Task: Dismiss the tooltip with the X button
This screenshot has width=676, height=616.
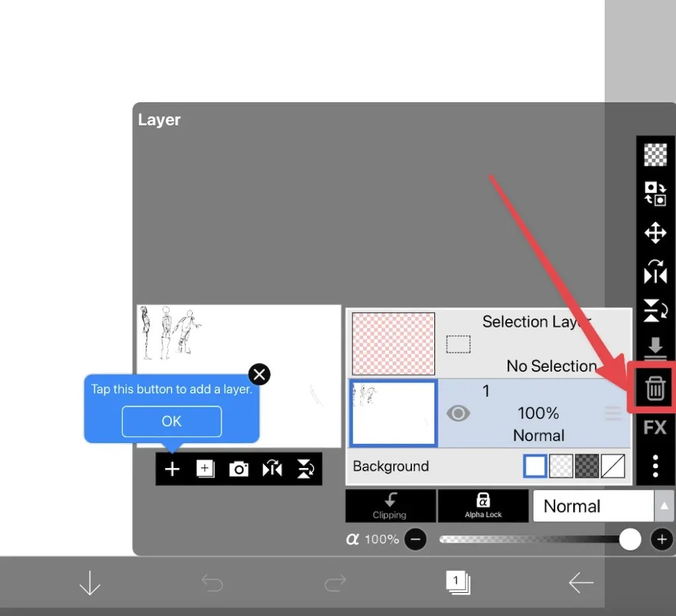Action: pos(259,374)
